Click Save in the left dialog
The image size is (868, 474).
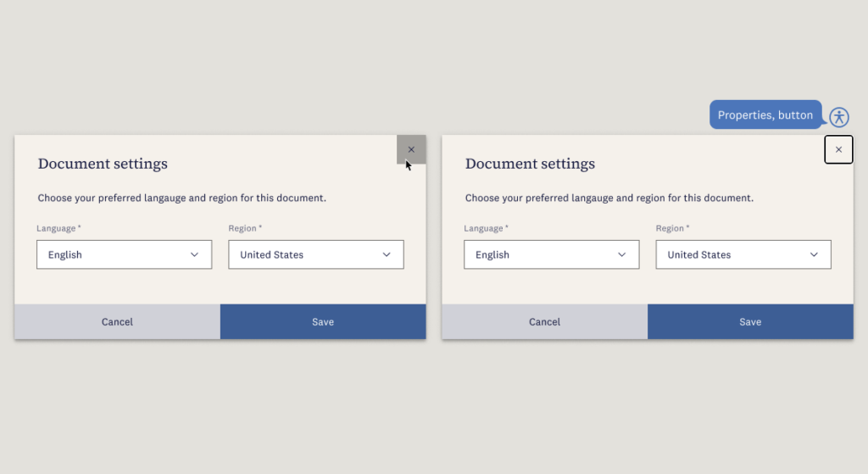pyautogui.click(x=323, y=321)
